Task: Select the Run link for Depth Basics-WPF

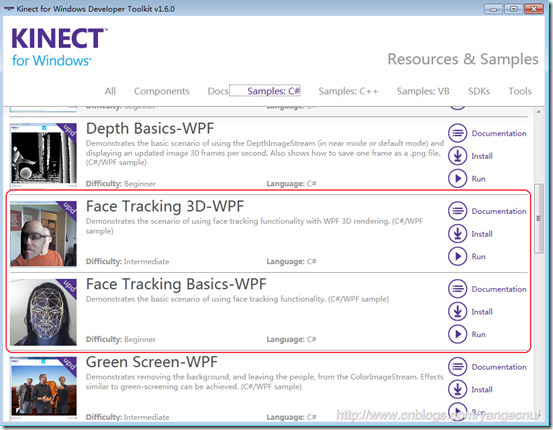Action: (479, 179)
